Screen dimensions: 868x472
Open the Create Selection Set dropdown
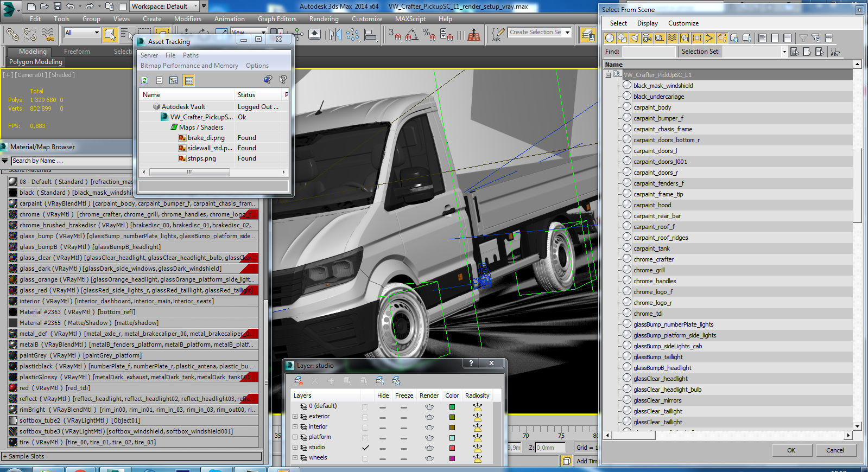(x=568, y=33)
